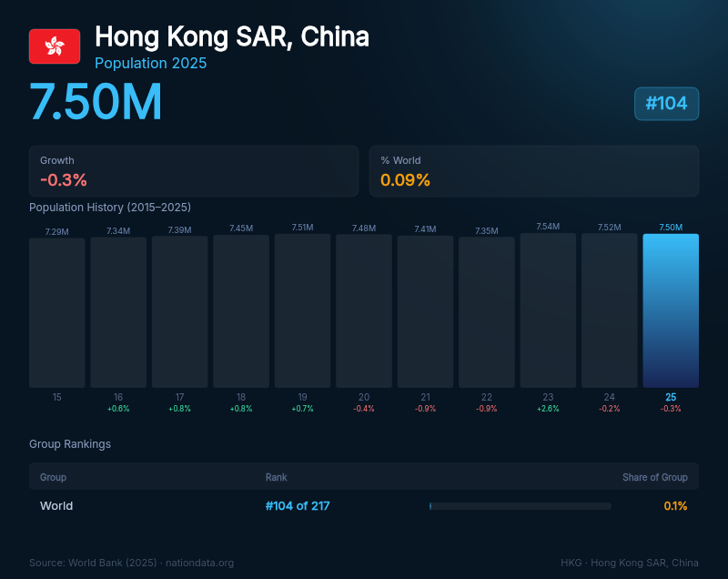
Task: Click the +0.8% change under year 18
Action: [241, 409]
